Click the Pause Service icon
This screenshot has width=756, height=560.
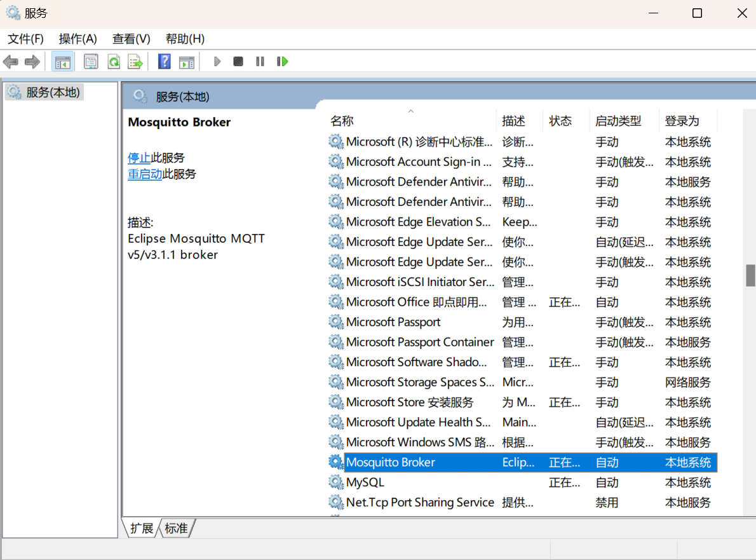tap(259, 61)
